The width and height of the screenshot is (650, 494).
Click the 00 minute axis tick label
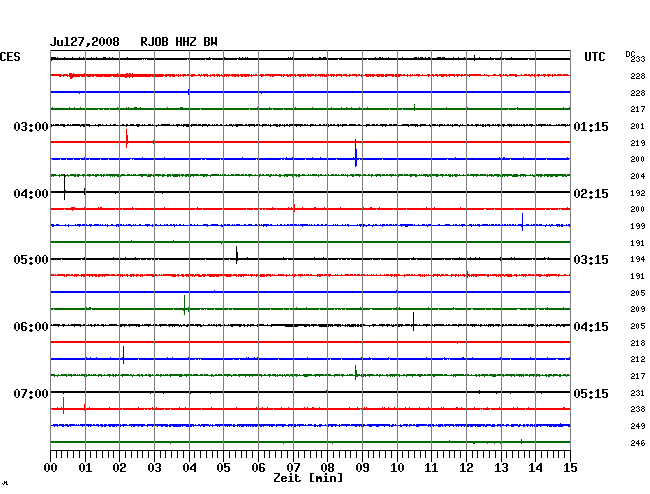(x=51, y=468)
